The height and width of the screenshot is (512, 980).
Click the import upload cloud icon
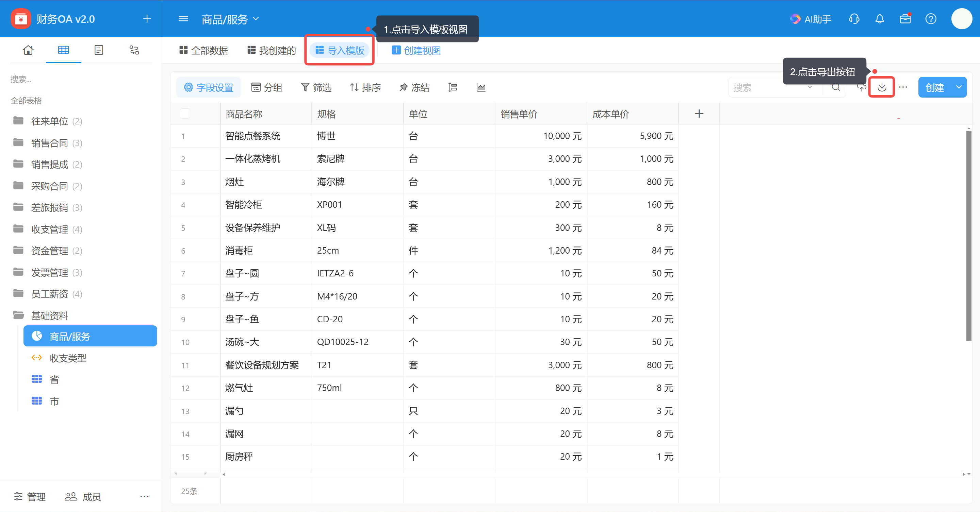point(861,87)
